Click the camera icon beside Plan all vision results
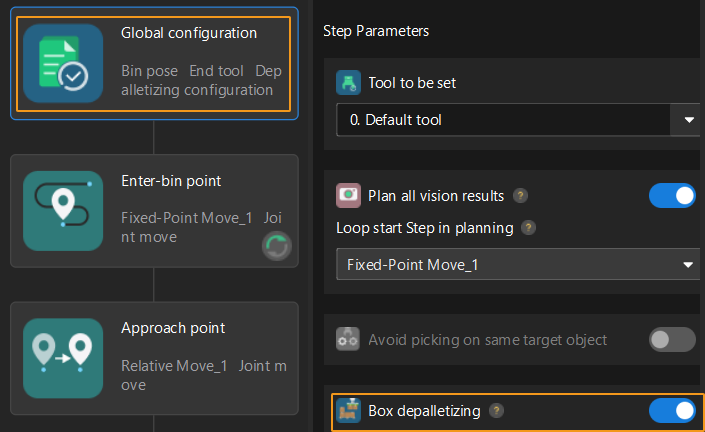705x432 pixels. click(x=348, y=195)
